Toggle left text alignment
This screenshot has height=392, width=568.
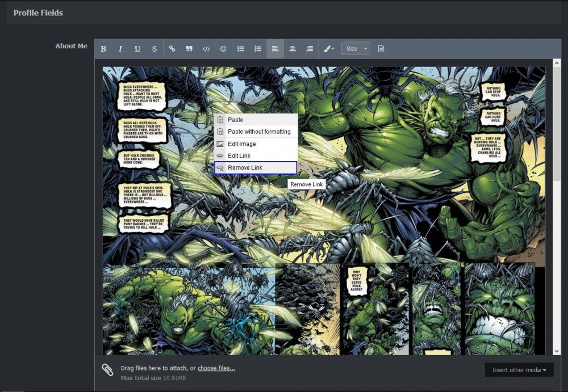275,49
